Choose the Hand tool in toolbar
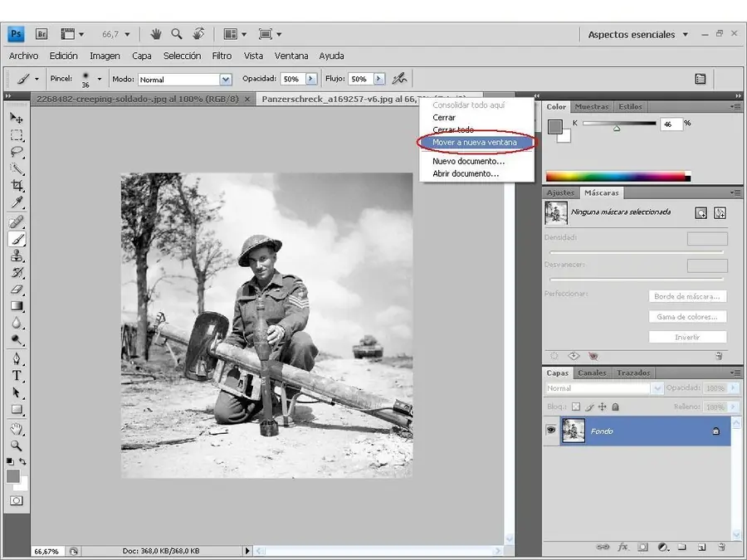Image resolution: width=747 pixels, height=560 pixels. tap(17, 429)
